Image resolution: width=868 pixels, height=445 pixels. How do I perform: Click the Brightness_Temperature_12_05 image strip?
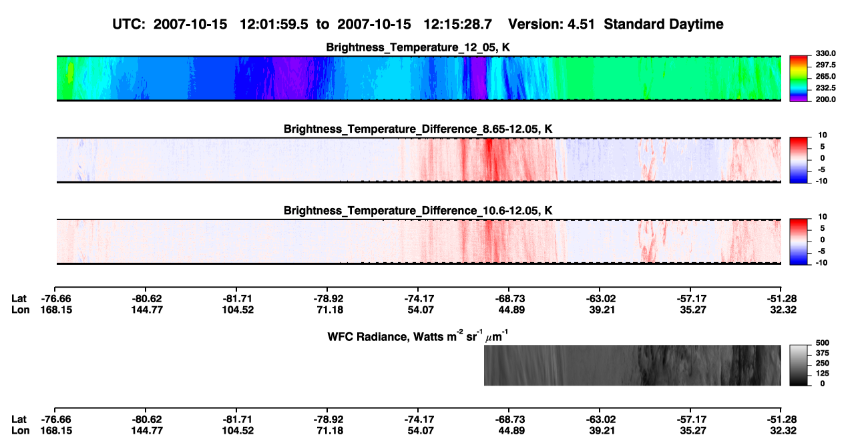pos(419,79)
